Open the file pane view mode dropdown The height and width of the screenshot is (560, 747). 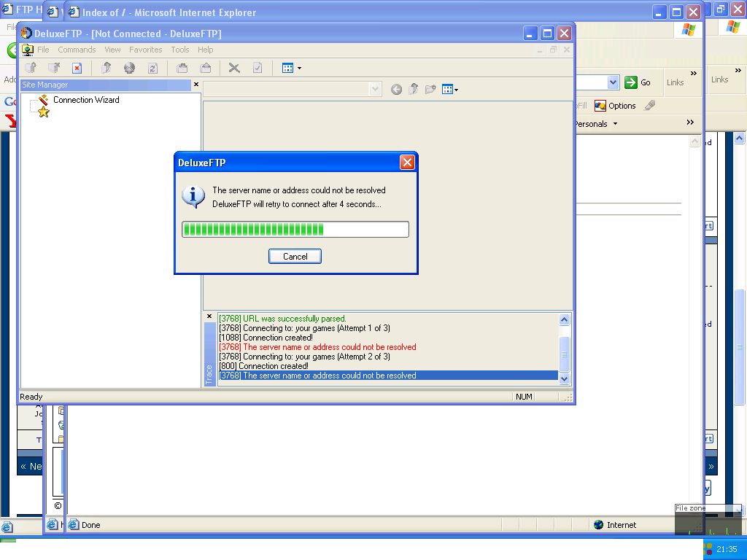456,90
